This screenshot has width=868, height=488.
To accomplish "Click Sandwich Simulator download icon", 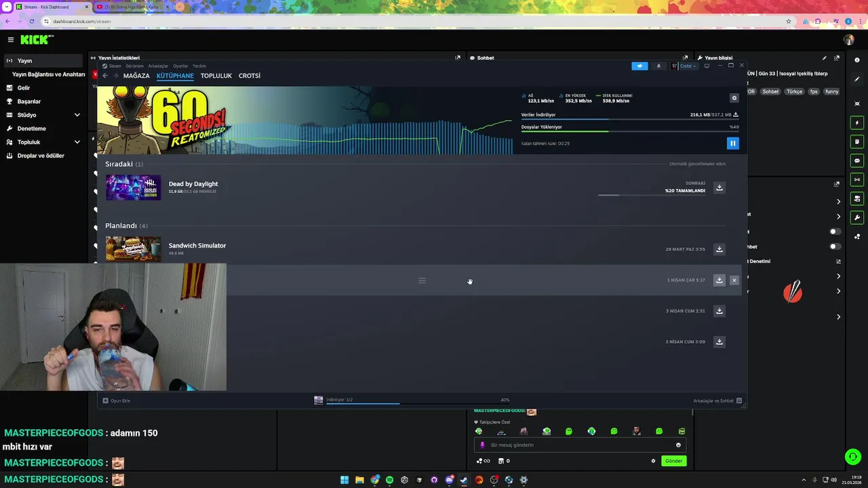I will pos(719,249).
